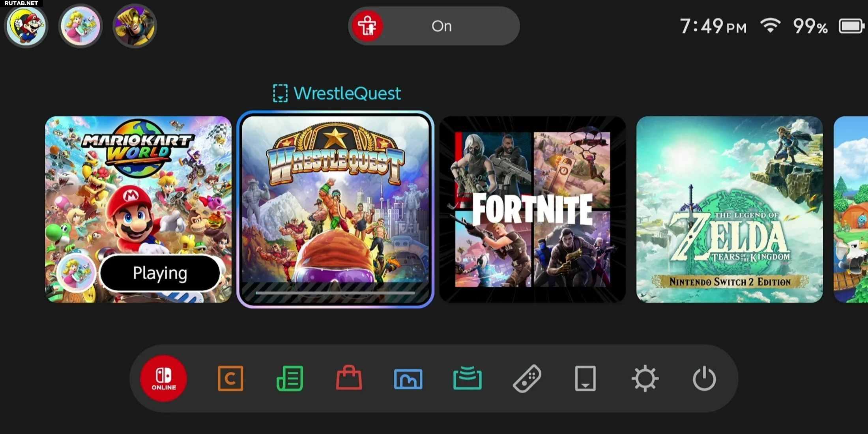Screen dimensions: 868x434
Task: Open GameChat icon in bottom bar
Action: click(230, 378)
